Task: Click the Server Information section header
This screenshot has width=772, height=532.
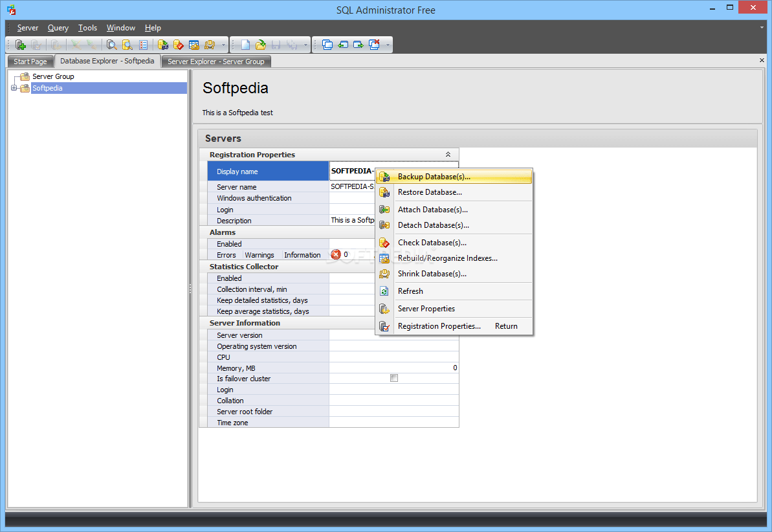Action: coord(245,323)
